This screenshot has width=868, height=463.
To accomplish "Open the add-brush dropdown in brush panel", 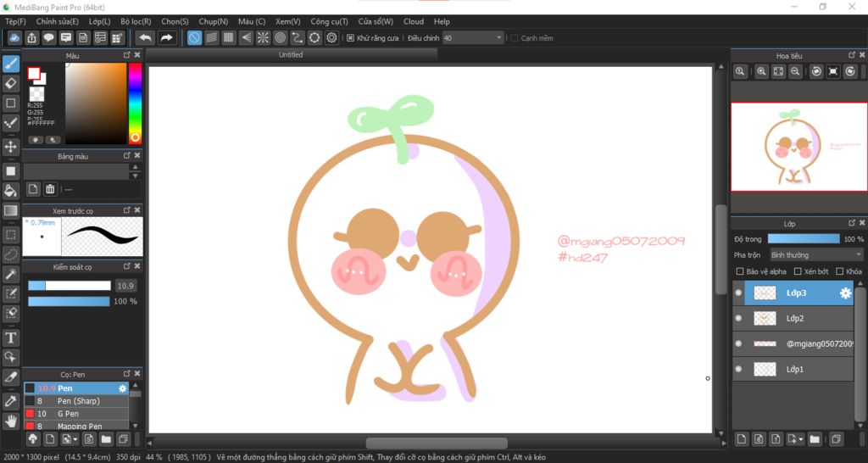I will click(x=70, y=439).
